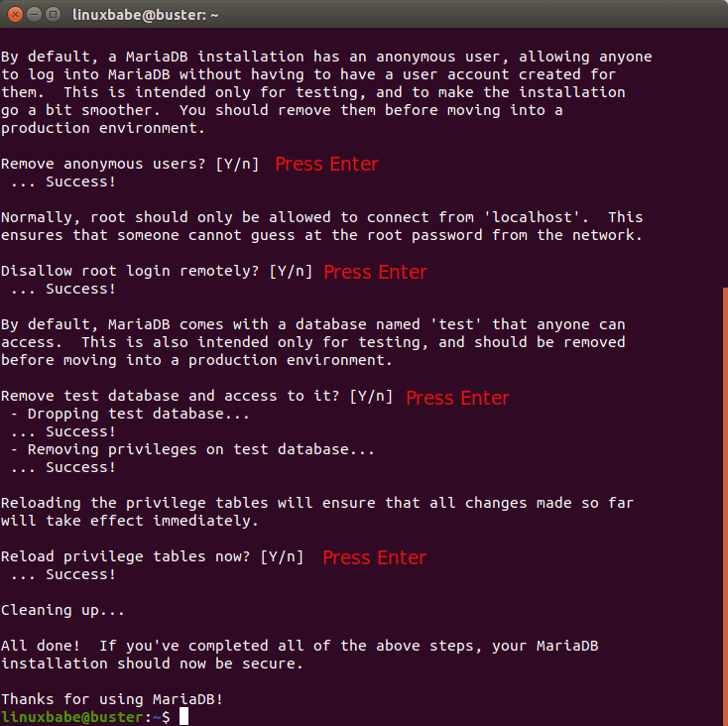Click the "linuxbabe@buster: ~" window title
The width and height of the screenshot is (728, 726).
pos(145,15)
